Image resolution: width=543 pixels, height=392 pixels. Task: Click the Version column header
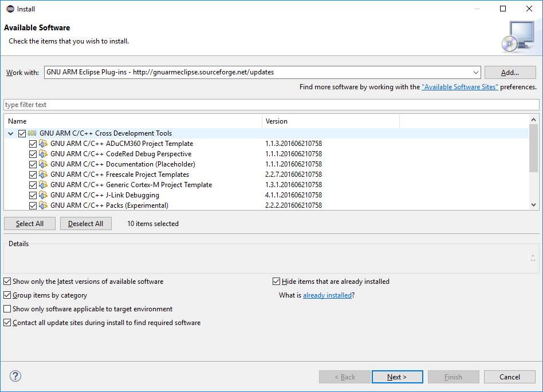pos(330,121)
